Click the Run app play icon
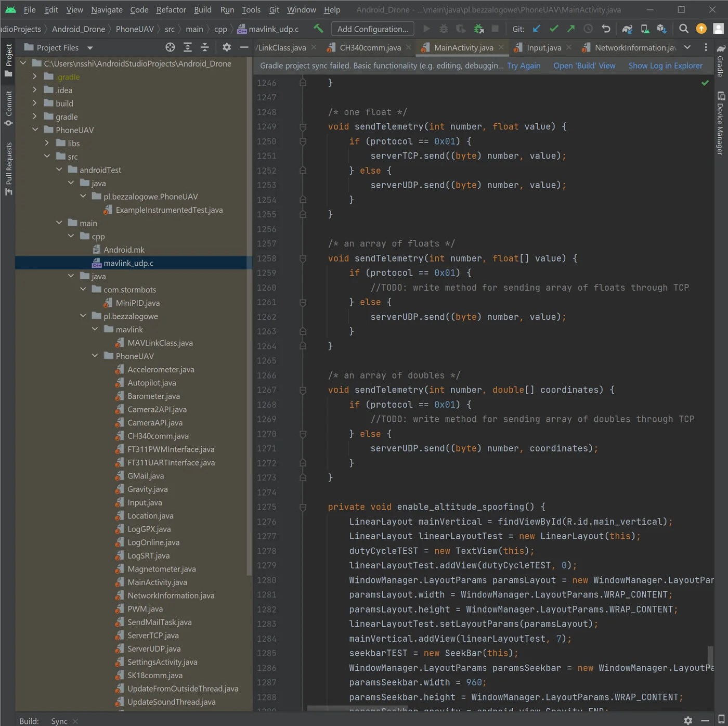This screenshot has height=726, width=728. coord(427,29)
